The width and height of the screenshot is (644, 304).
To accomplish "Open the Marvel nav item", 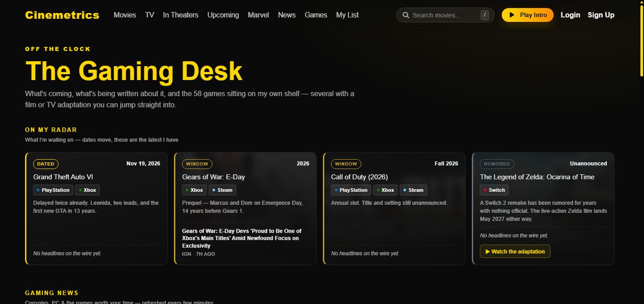I will [x=259, y=15].
